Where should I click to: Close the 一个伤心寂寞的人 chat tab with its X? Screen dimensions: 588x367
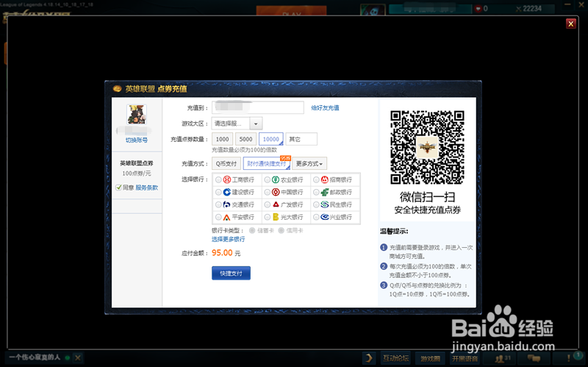(x=78, y=357)
